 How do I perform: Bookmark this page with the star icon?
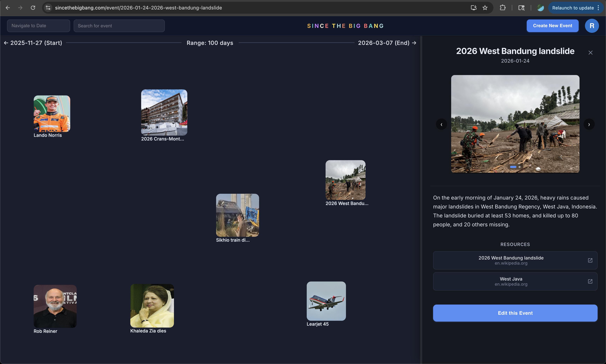[485, 8]
